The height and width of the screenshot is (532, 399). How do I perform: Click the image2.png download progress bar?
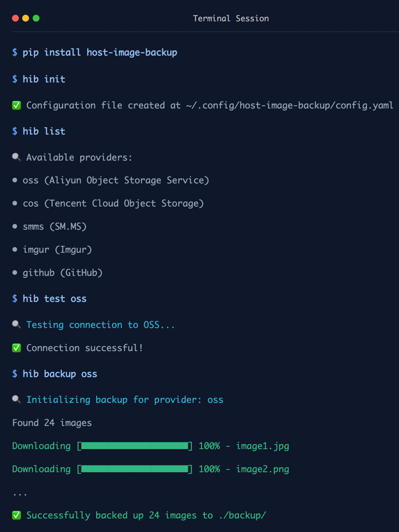pyautogui.click(x=135, y=469)
